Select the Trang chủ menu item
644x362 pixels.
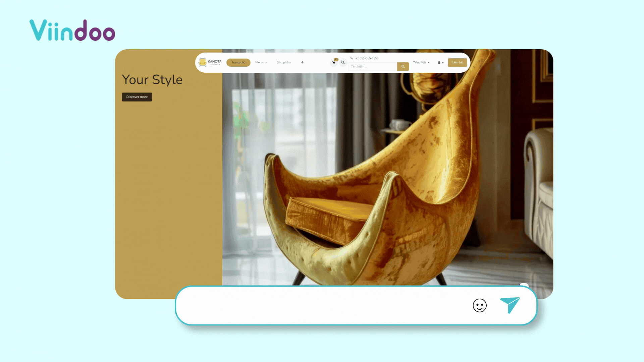point(238,63)
